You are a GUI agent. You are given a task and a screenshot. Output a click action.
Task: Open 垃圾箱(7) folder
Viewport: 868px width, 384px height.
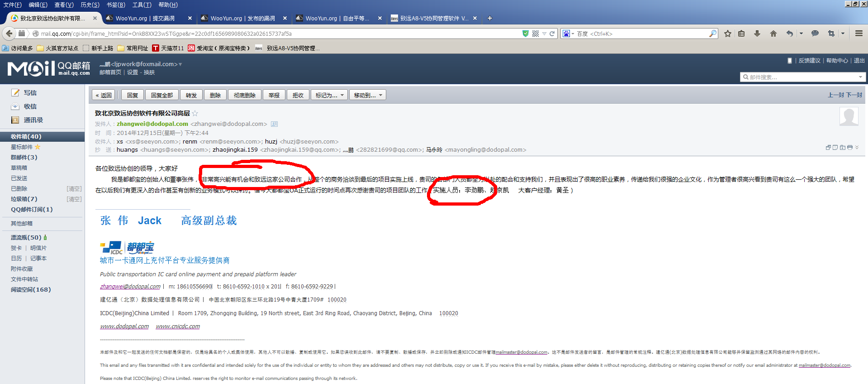[x=24, y=199]
